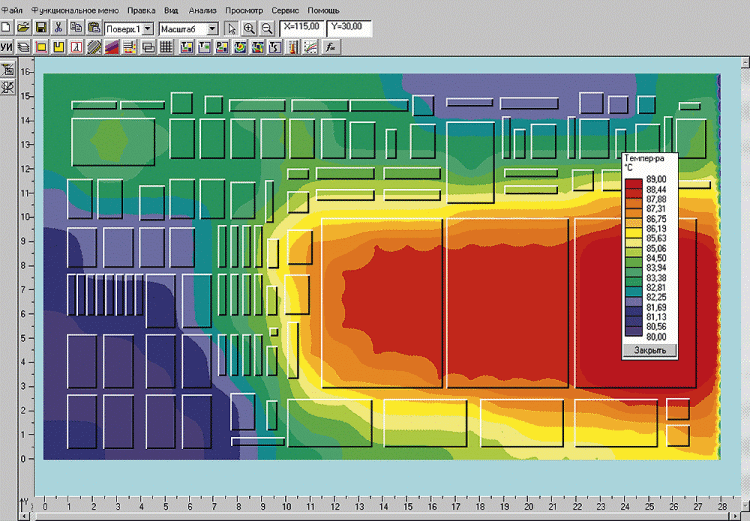Screen dimensions: 750x521
Task: Toggle the grid icon in toolbar
Action: click(166, 47)
